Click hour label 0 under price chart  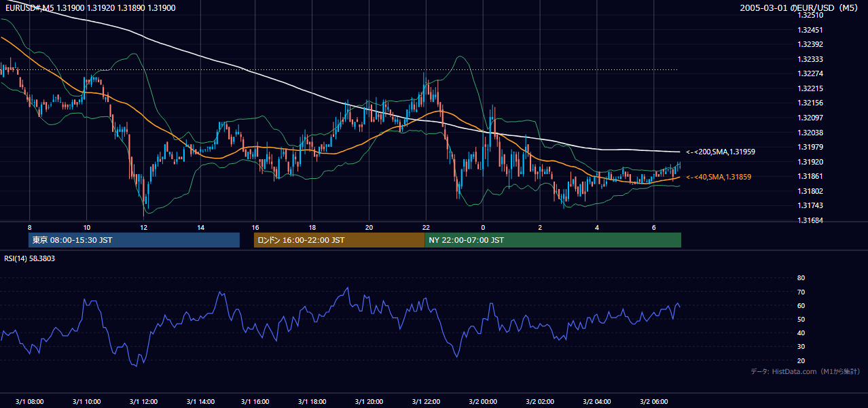pos(483,227)
